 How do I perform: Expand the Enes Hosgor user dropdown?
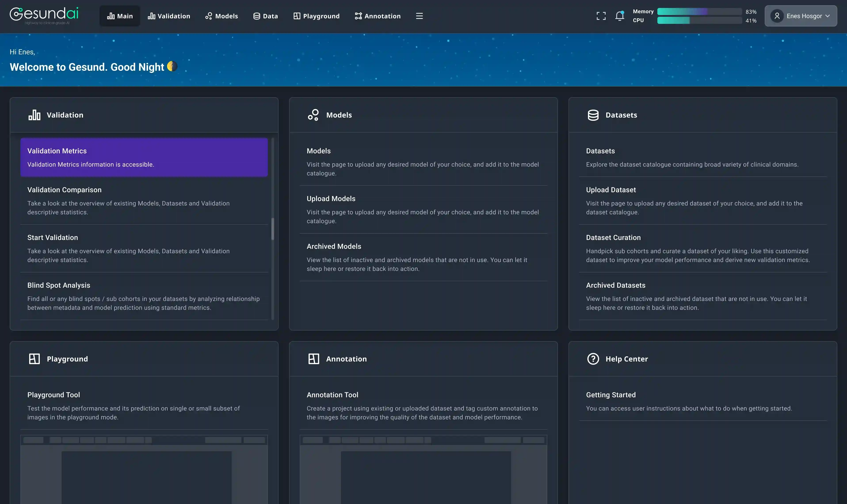coord(800,16)
